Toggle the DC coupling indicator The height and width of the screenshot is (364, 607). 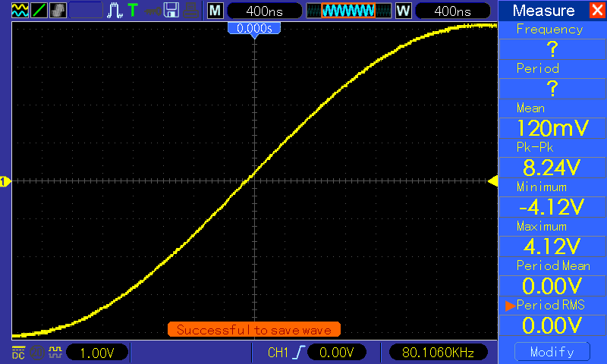coord(18,353)
